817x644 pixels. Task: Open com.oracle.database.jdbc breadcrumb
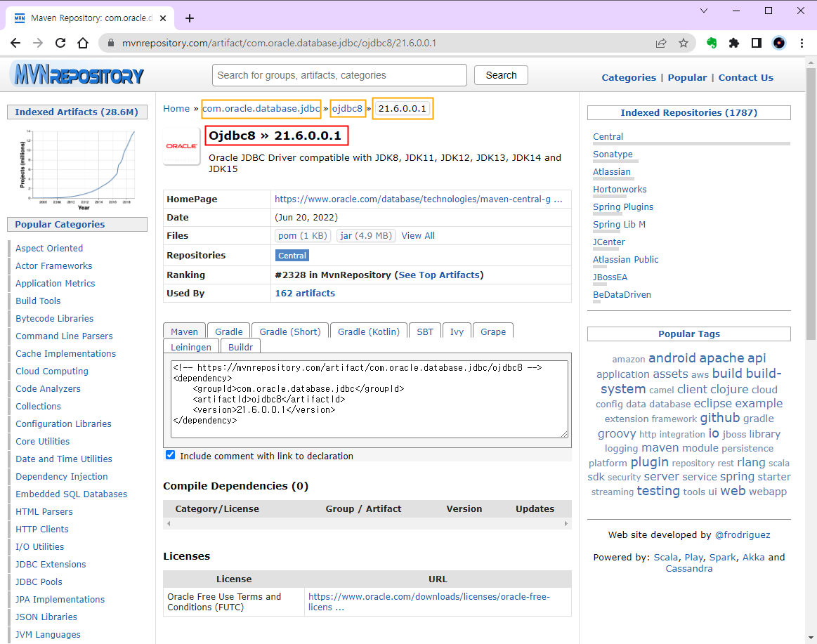(x=261, y=108)
